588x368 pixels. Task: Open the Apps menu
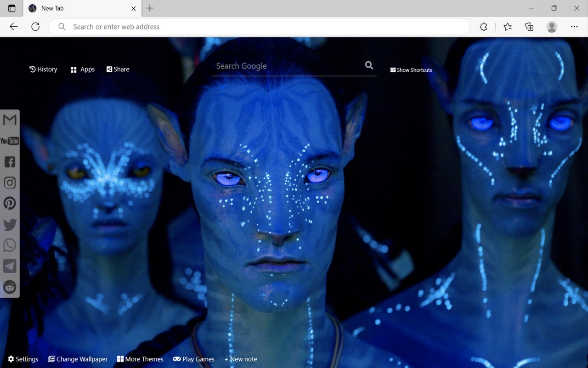coord(83,69)
